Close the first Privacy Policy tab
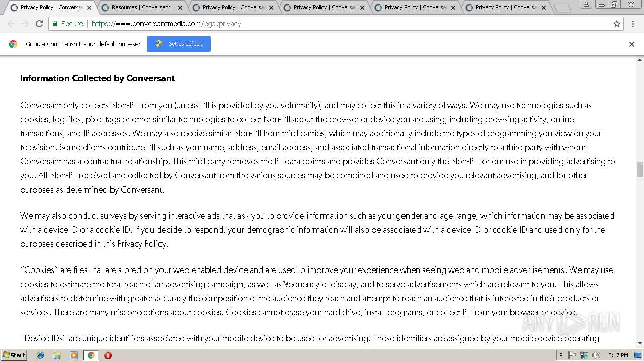644x362 pixels. (x=89, y=8)
